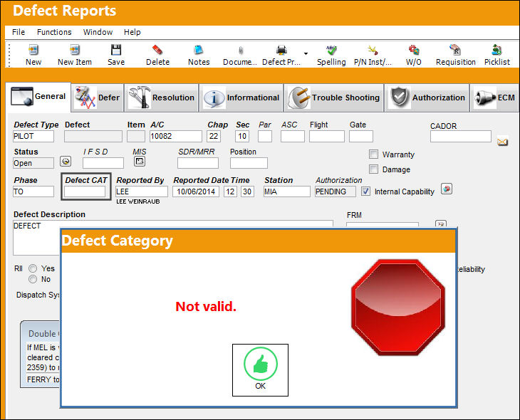Switch to the Informational tab
This screenshot has height=420, width=520.
241,98
